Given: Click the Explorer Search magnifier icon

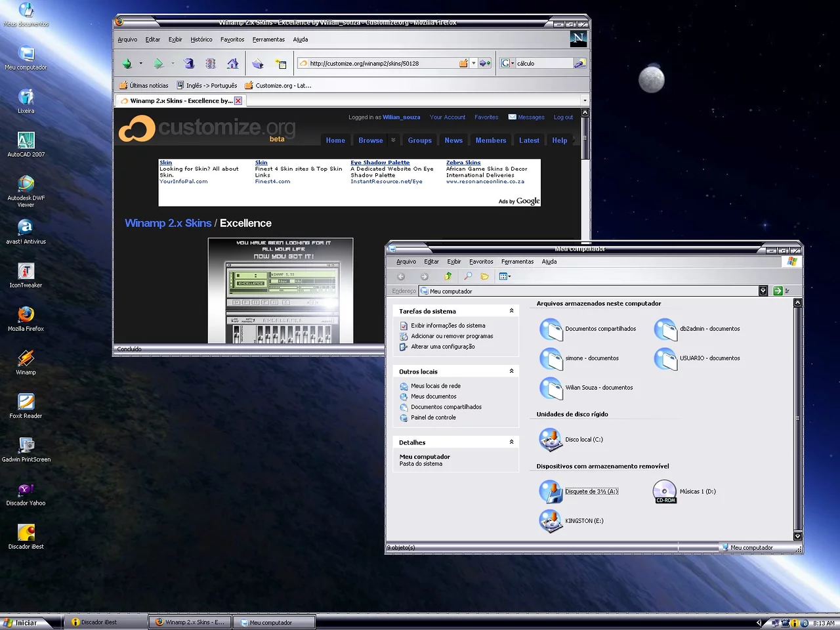Looking at the screenshot, I should [467, 276].
